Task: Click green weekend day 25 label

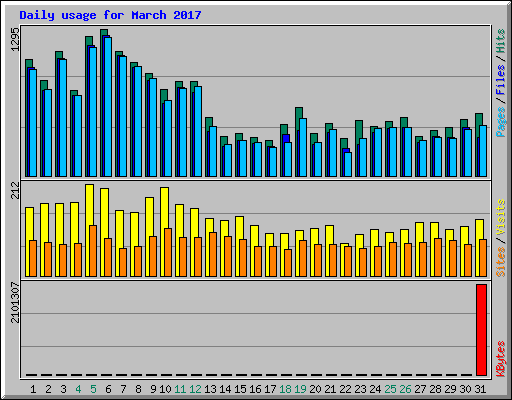Action: coord(390,389)
